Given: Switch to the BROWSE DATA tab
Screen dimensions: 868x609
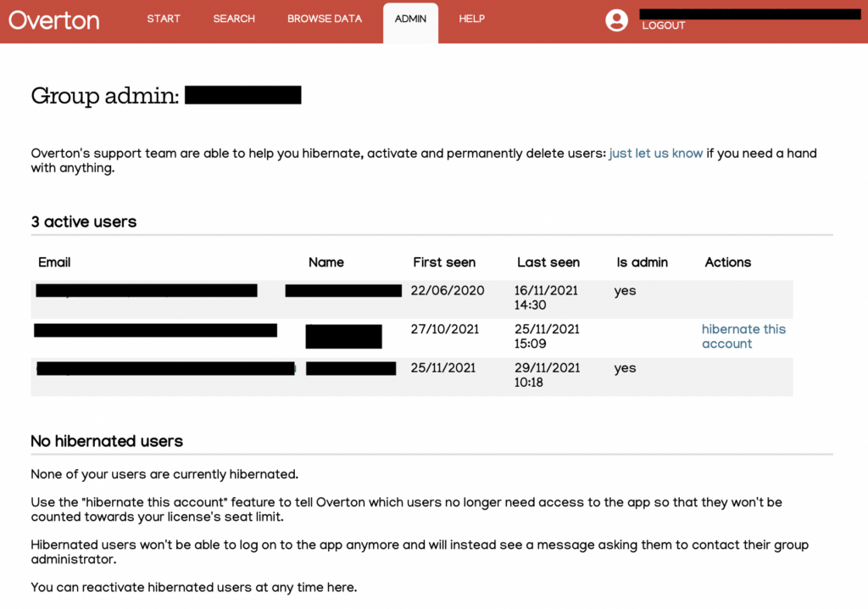Looking at the screenshot, I should coord(325,19).
